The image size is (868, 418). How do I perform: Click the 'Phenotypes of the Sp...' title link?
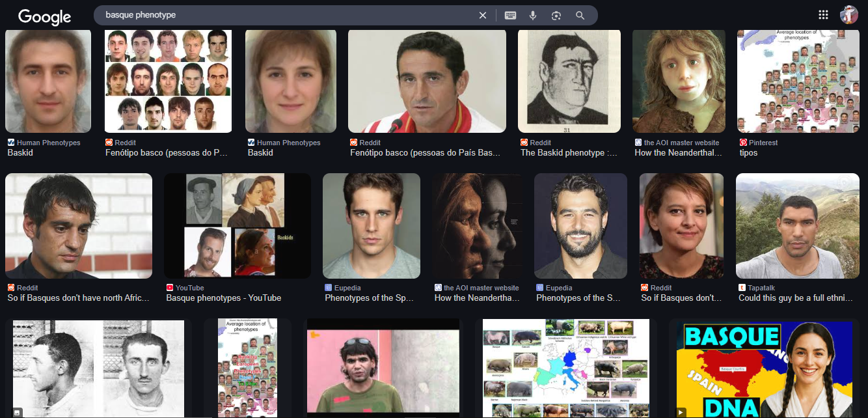pyautogui.click(x=369, y=298)
